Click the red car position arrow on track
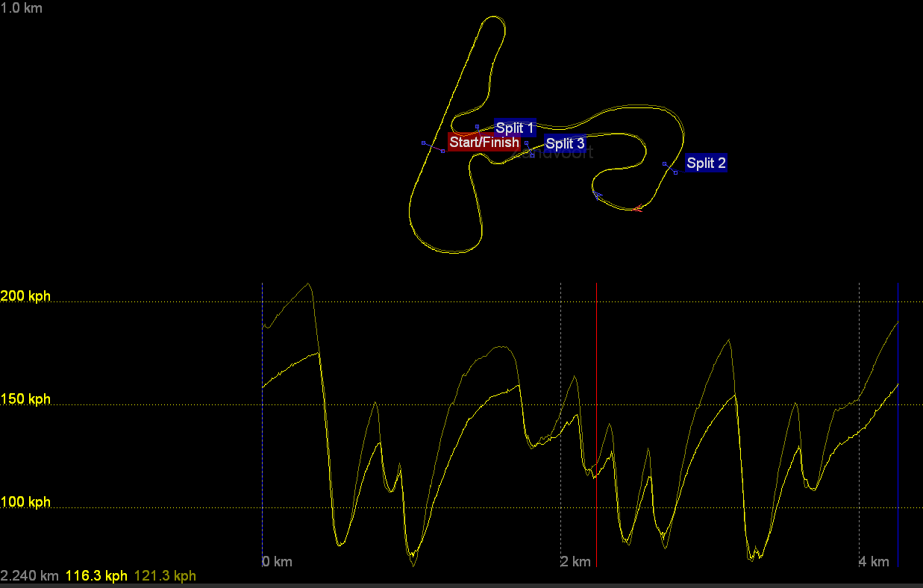 636,209
